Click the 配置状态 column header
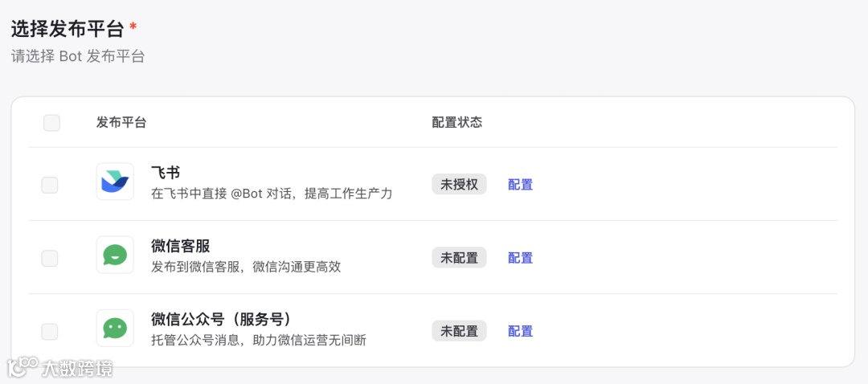 [x=457, y=123]
